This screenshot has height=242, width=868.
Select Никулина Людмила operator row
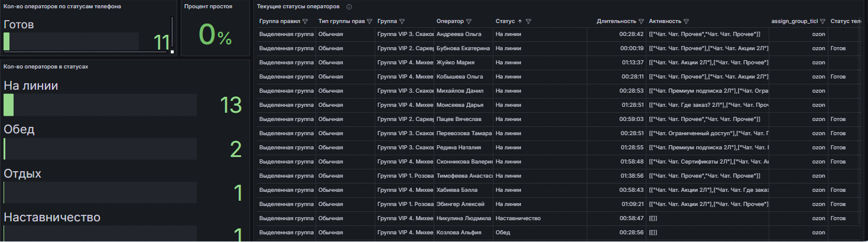pyautogui.click(x=464, y=218)
